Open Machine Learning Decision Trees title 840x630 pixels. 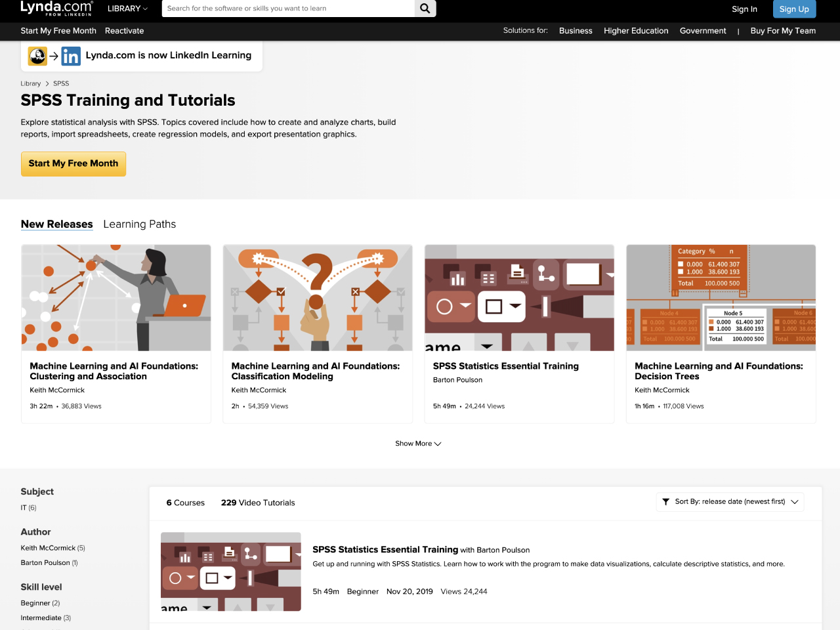tap(719, 371)
